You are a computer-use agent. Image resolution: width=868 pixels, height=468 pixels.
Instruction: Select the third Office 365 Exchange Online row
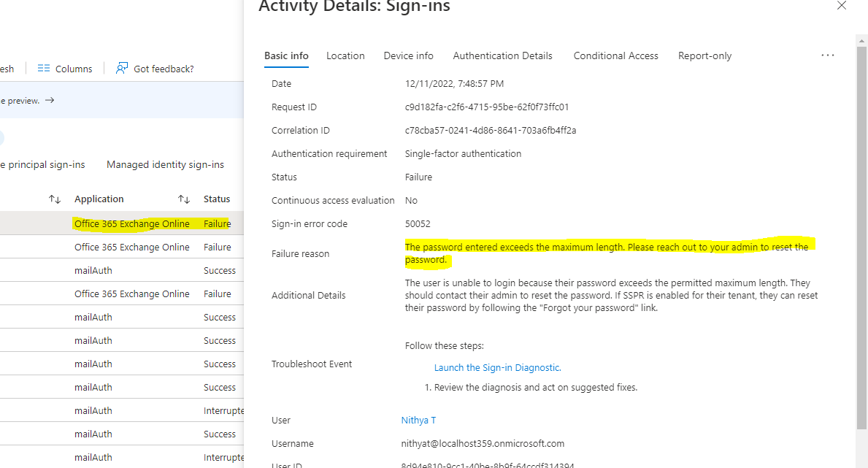coord(122,294)
